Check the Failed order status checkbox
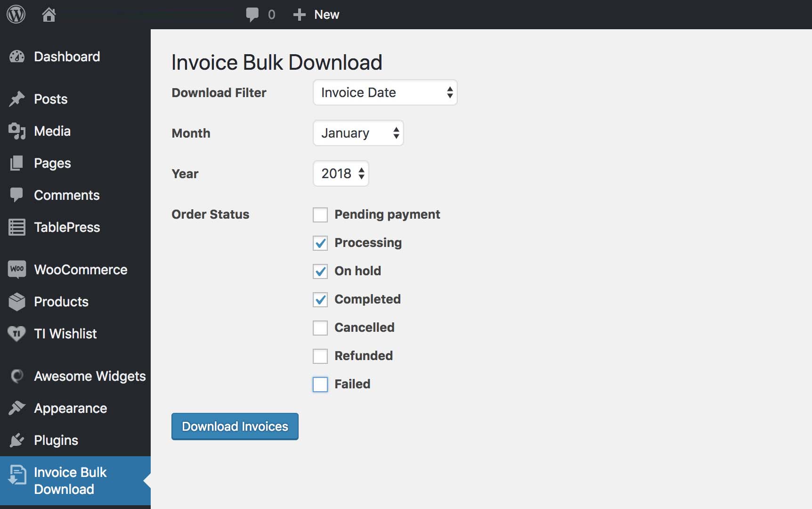This screenshot has width=812, height=509. point(320,385)
